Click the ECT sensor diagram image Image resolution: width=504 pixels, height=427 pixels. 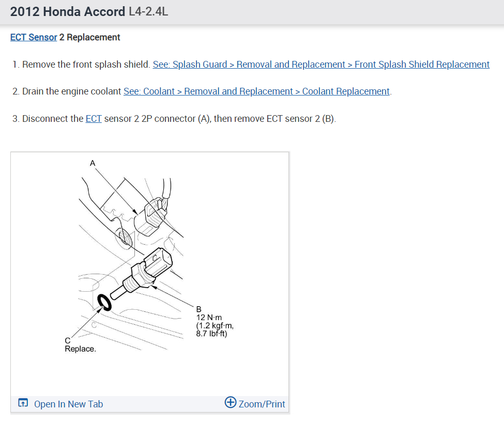tap(150, 274)
